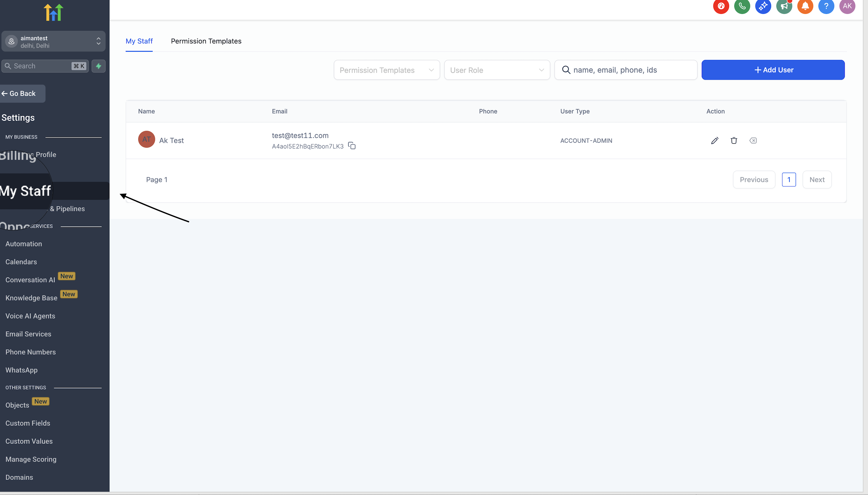Open the help question mark icon

coord(826,6)
